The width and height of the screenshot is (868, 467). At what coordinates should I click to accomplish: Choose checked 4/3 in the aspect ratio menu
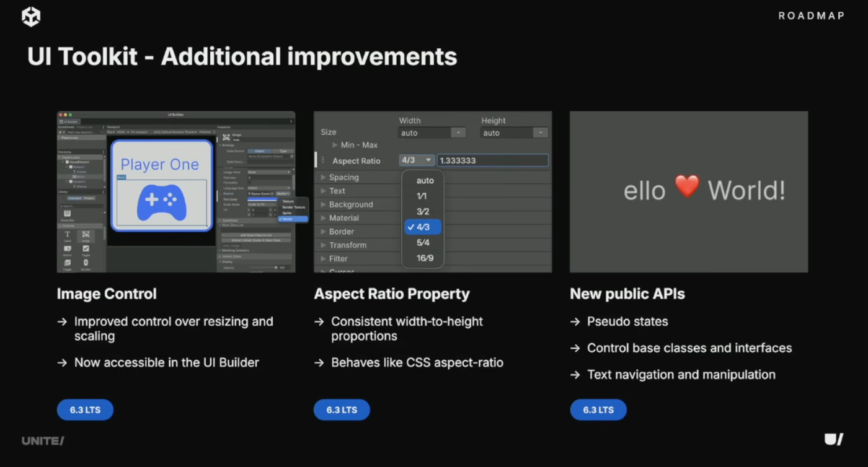pyautogui.click(x=423, y=227)
